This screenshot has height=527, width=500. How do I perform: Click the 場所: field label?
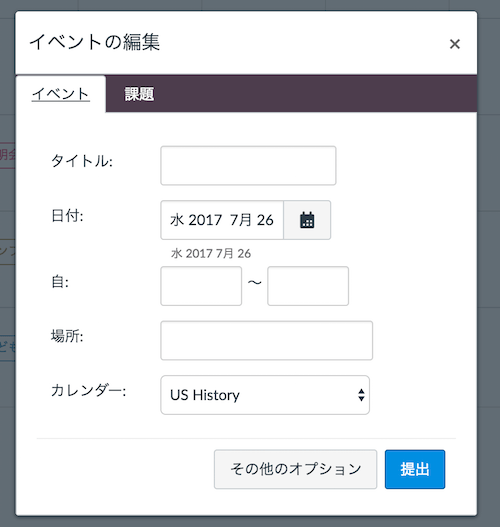pos(67,336)
